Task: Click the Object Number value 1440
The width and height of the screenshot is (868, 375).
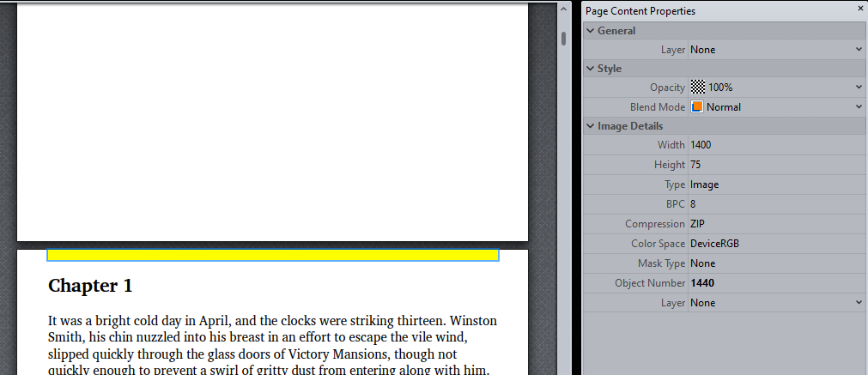Action: coord(702,283)
